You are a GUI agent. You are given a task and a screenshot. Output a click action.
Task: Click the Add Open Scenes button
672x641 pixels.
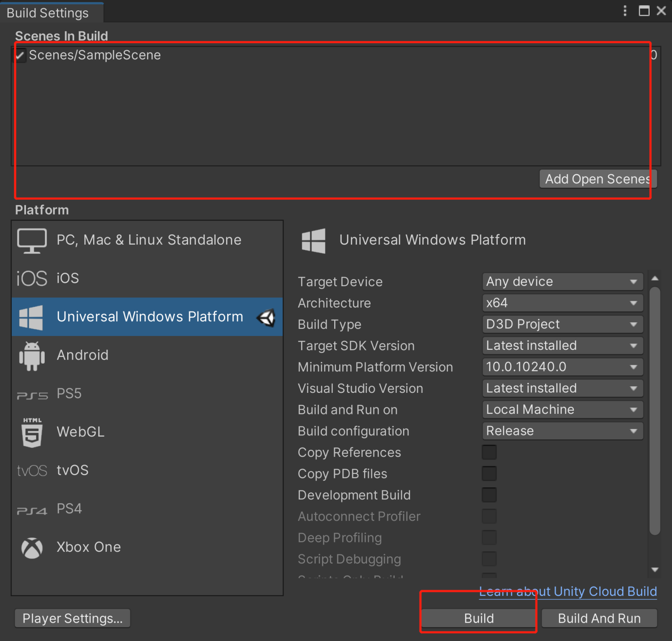(x=598, y=179)
